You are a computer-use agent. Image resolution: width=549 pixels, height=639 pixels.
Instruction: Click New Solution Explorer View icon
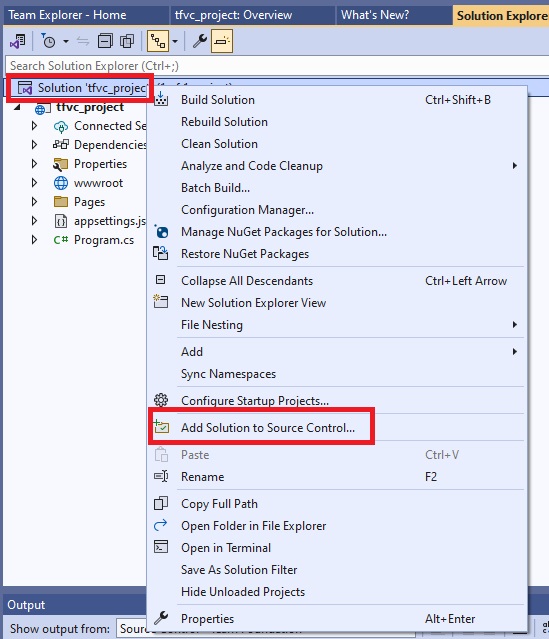coord(161,302)
